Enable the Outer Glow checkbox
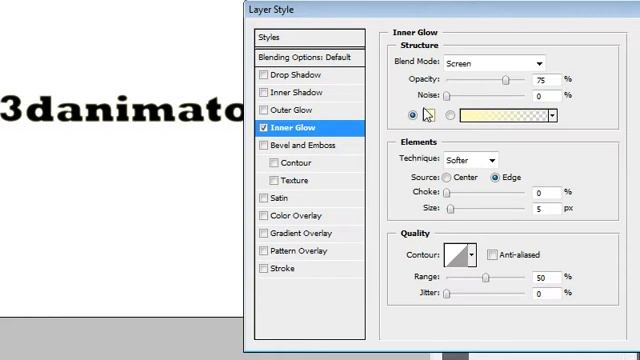This screenshot has height=360, width=640. click(263, 110)
